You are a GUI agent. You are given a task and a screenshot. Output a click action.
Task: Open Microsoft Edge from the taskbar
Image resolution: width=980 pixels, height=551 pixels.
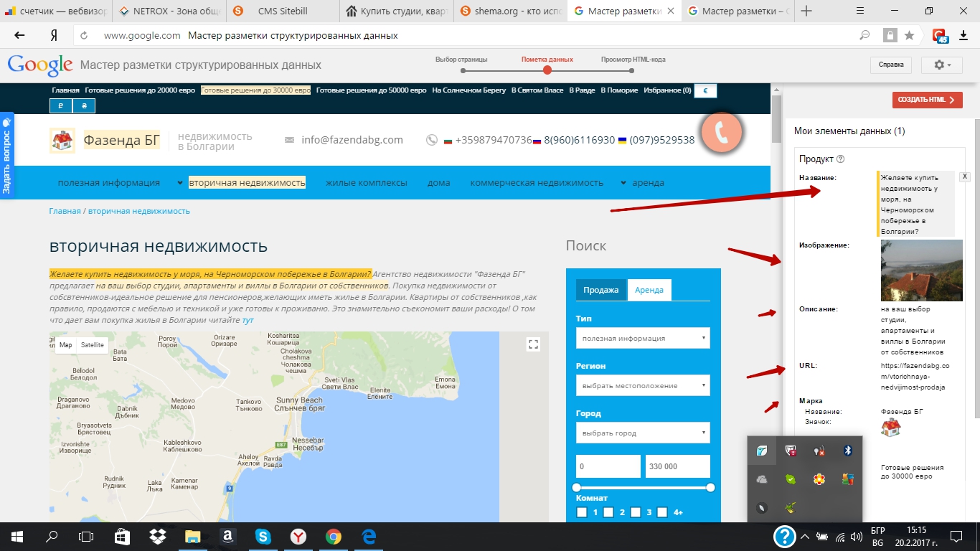click(369, 536)
